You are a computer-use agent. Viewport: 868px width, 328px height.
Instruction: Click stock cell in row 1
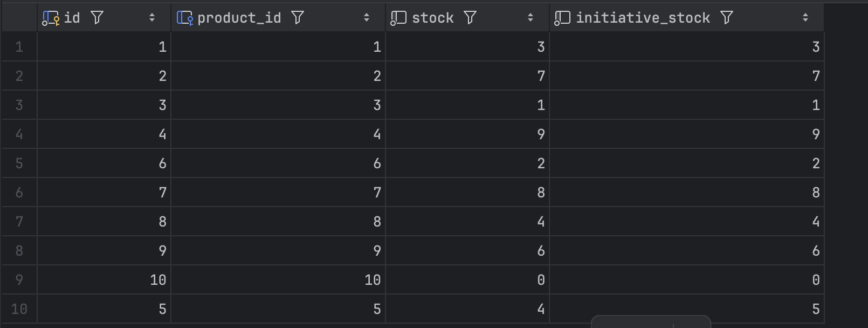pos(467,47)
